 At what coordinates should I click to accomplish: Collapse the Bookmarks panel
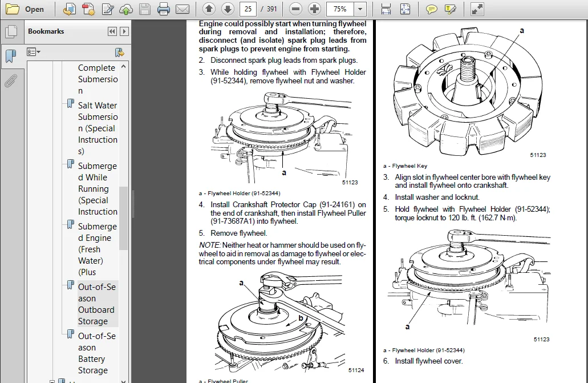(x=112, y=31)
